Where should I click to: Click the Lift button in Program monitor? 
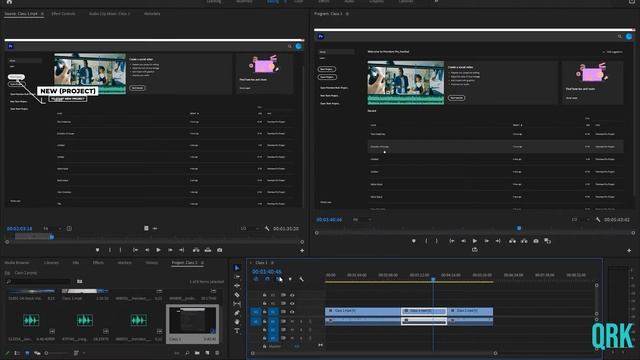click(x=512, y=241)
